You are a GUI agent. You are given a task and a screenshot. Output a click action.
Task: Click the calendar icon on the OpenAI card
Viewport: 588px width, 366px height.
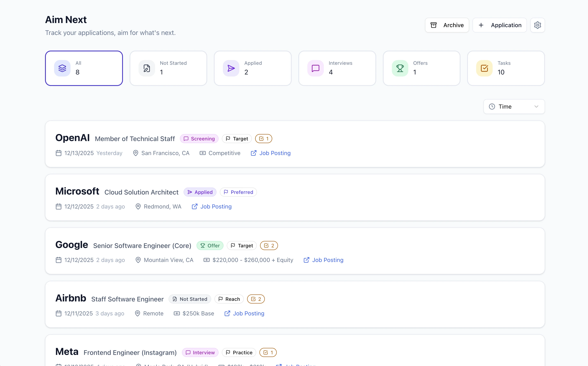click(x=58, y=153)
